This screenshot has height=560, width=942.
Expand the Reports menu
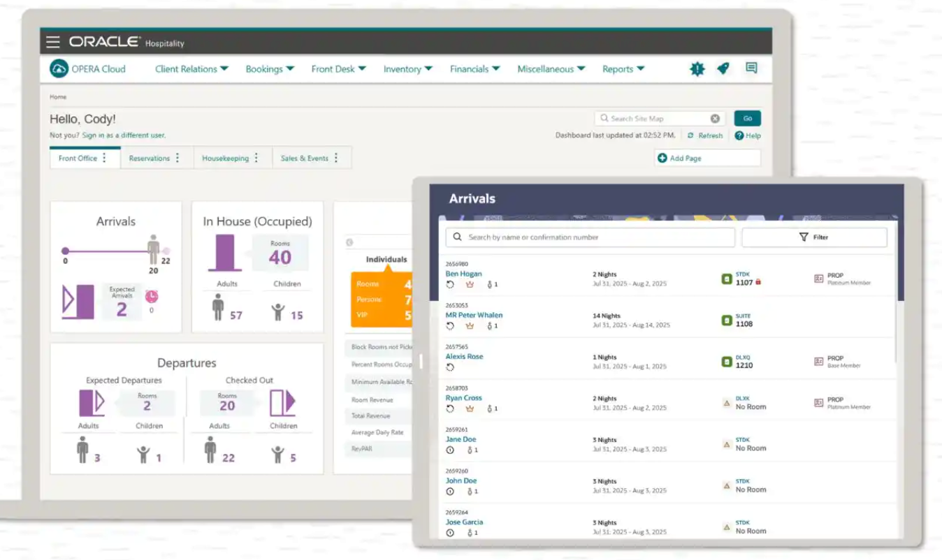pos(623,69)
